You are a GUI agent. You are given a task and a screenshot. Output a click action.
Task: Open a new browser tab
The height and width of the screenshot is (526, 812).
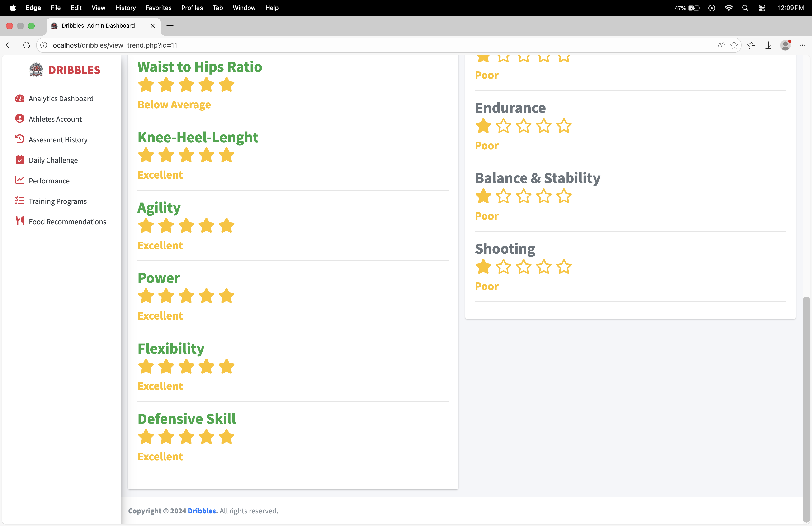click(170, 26)
